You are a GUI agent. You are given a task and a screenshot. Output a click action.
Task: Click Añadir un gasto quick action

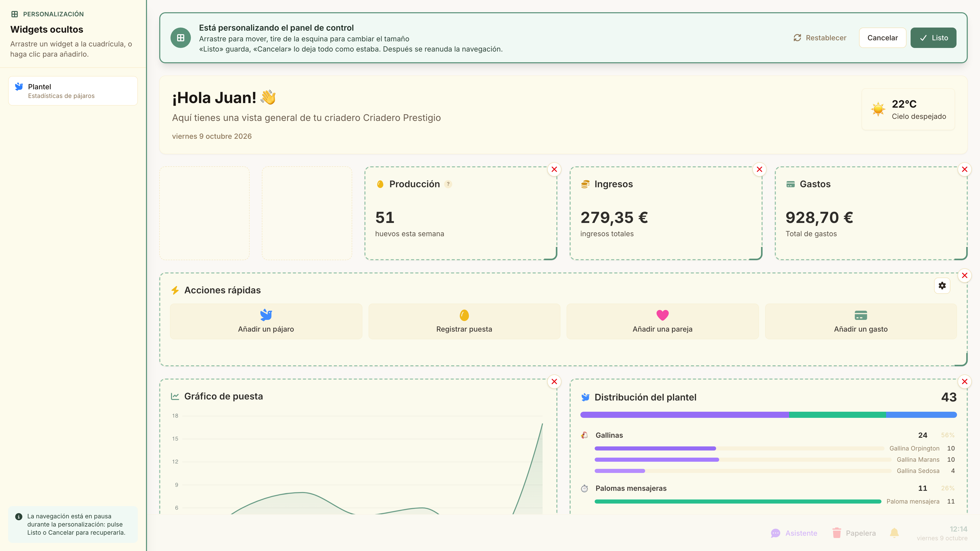861,321
